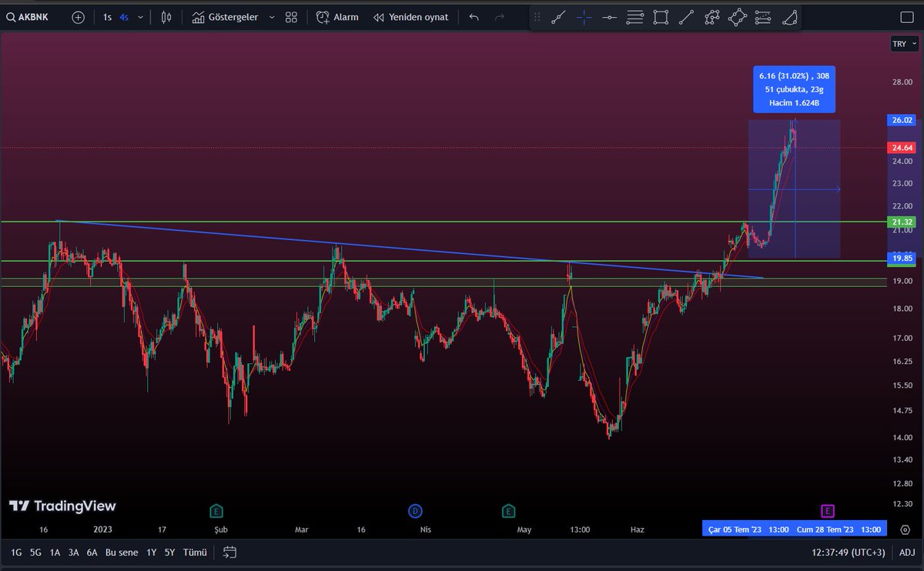Select the XABCD pattern drawing tool
This screenshot has height=571, width=924.
(711, 17)
